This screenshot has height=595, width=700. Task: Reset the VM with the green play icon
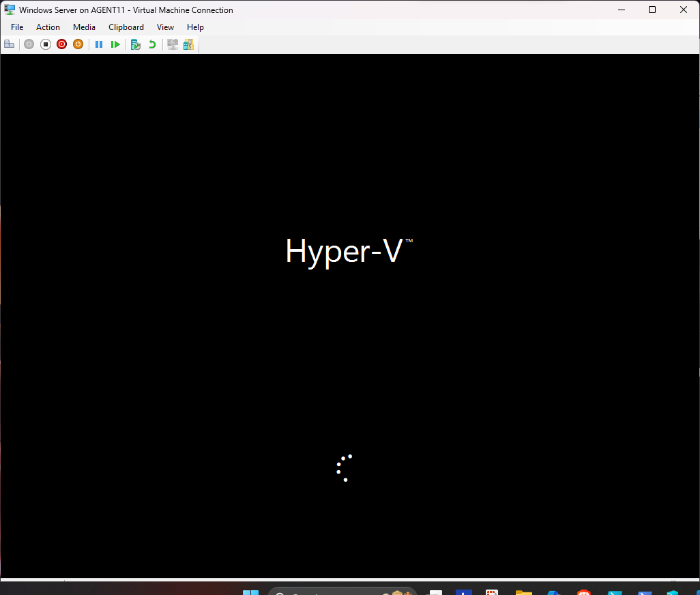[115, 44]
